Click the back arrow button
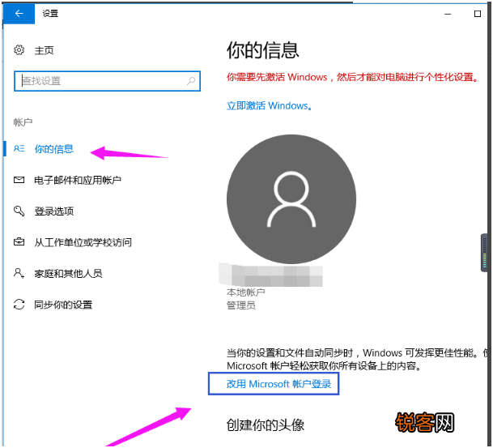The height and width of the screenshot is (448, 493). click(19, 14)
